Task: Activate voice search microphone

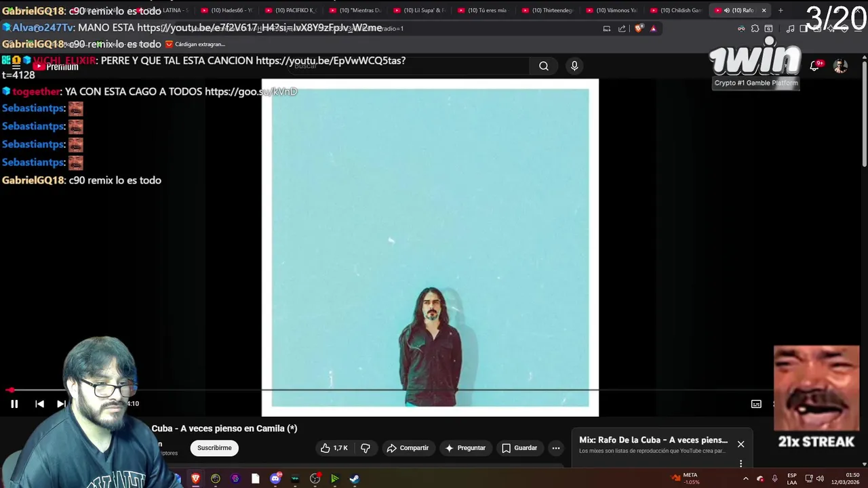Action: click(x=574, y=66)
